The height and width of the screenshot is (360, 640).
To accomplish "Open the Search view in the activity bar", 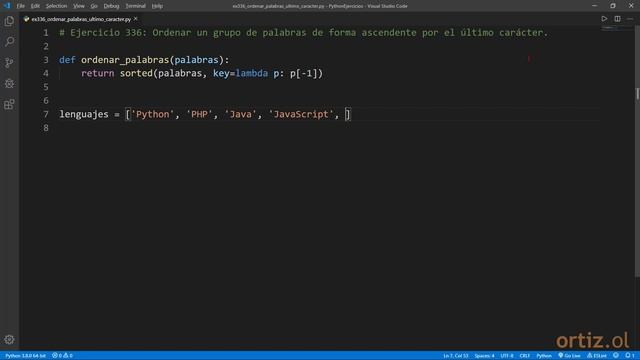I will tap(9, 41).
